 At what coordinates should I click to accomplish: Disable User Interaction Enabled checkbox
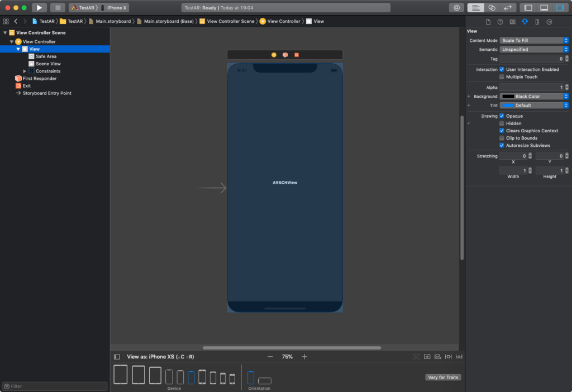[502, 69]
